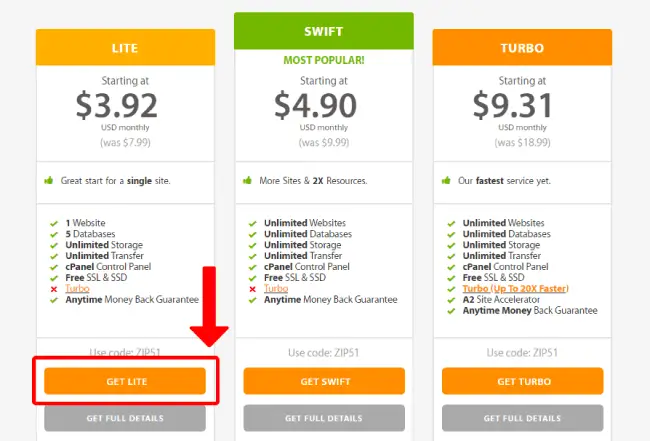This screenshot has width=650, height=441.
Task: Click thumbs-up icon beside More Sites text
Action: click(x=247, y=180)
